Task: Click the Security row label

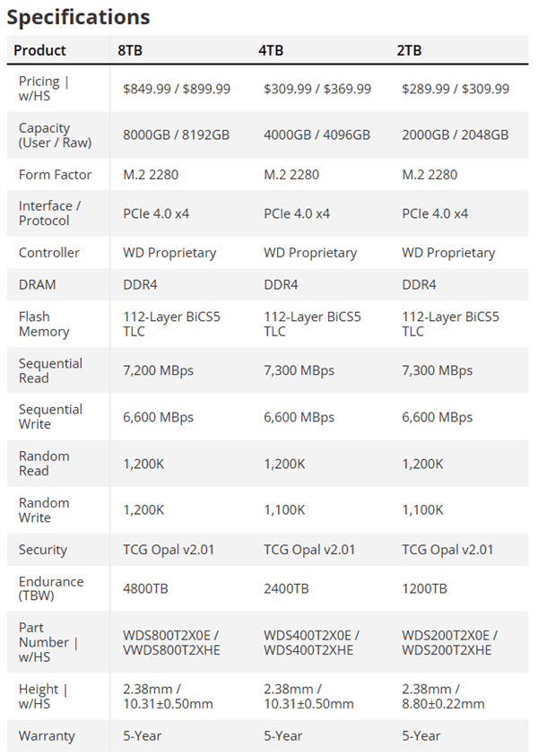Action: [x=42, y=550]
